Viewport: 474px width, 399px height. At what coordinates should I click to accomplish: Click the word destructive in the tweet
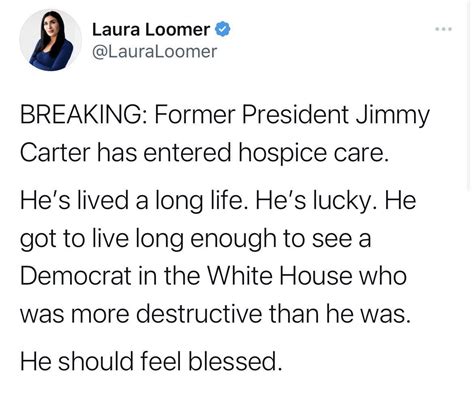[x=199, y=314]
